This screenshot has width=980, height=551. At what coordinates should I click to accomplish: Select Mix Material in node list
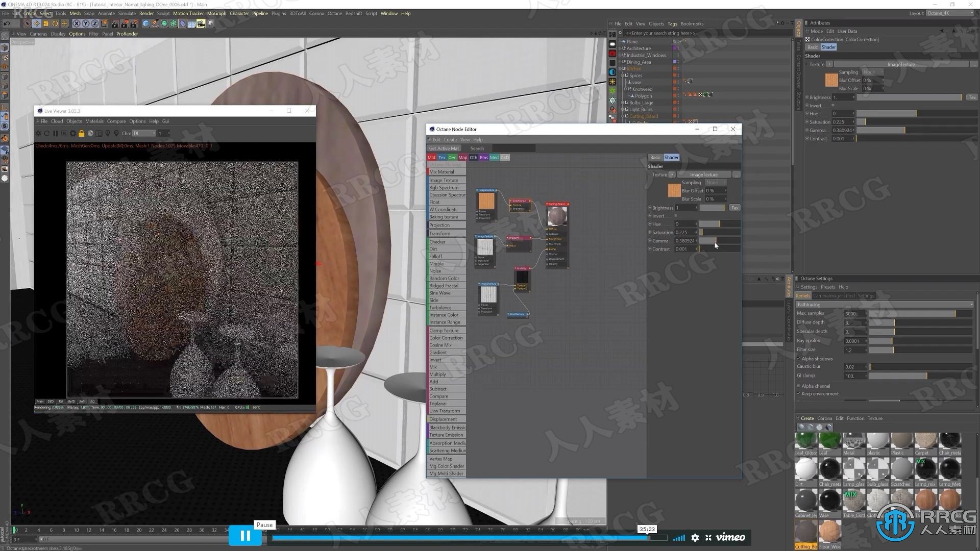[x=447, y=172]
